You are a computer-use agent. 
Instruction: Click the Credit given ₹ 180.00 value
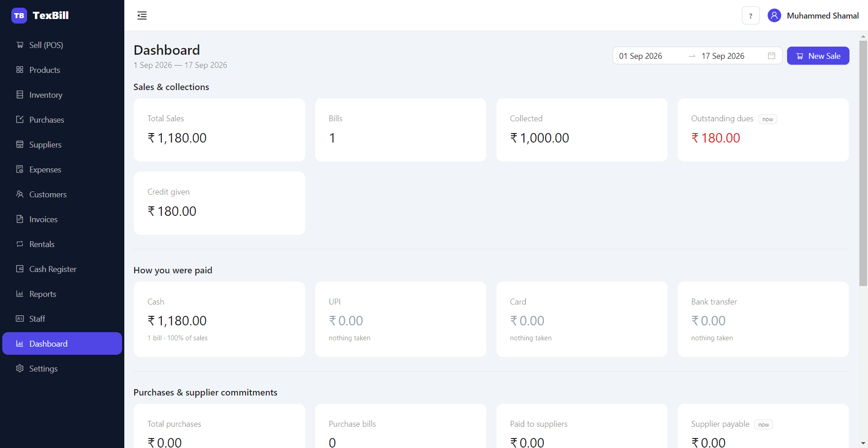[x=172, y=211]
